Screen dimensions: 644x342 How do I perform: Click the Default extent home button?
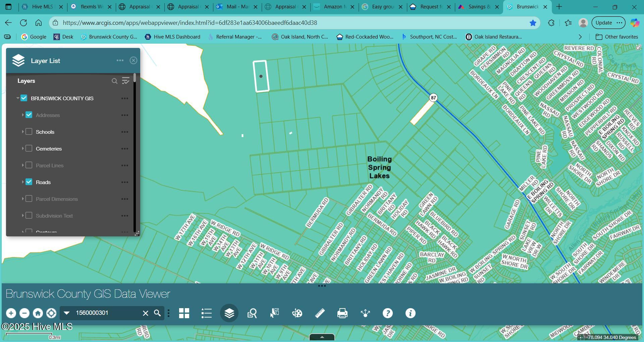coord(38,313)
